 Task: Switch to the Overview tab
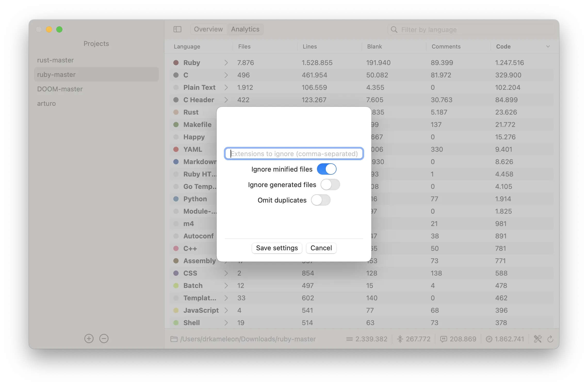(208, 29)
